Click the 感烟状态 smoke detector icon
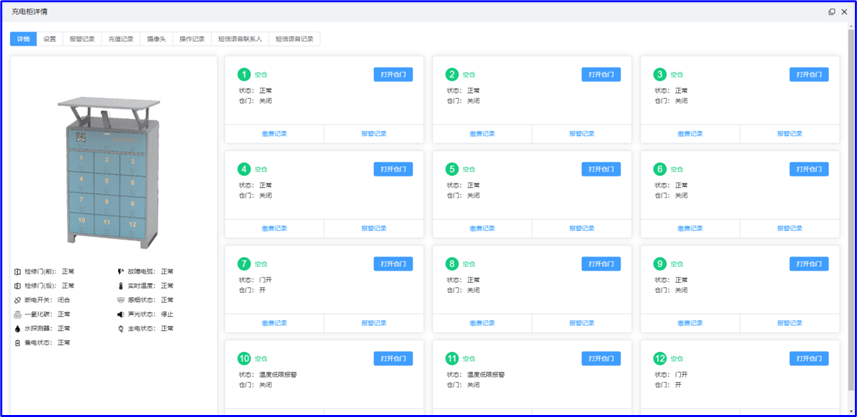This screenshot has width=857, height=417. tap(121, 300)
